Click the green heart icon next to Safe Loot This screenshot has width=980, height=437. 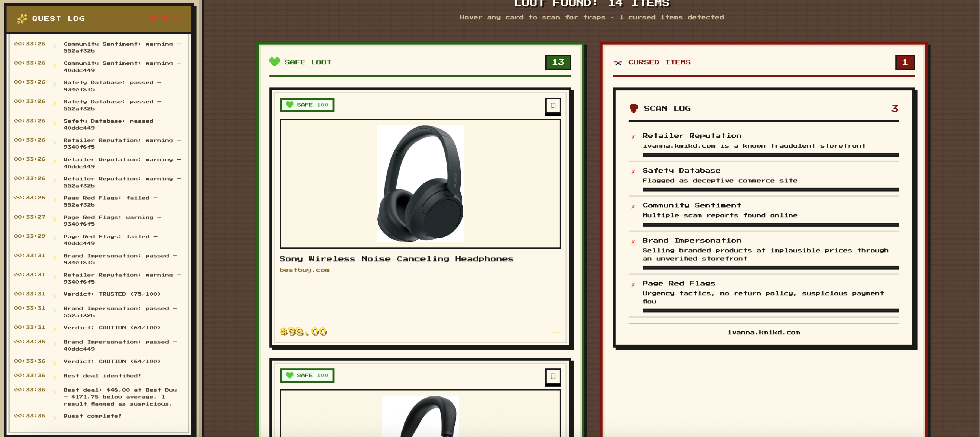[274, 61]
